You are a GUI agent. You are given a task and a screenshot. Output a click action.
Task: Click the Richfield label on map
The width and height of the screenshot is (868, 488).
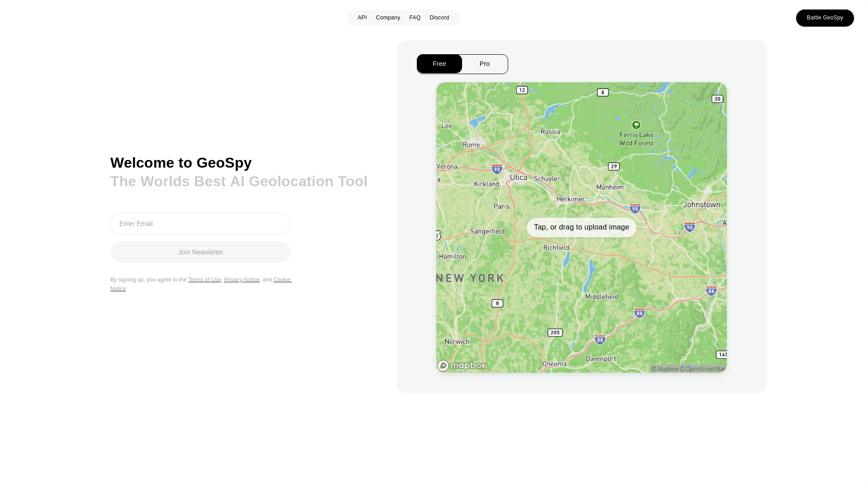click(x=556, y=248)
